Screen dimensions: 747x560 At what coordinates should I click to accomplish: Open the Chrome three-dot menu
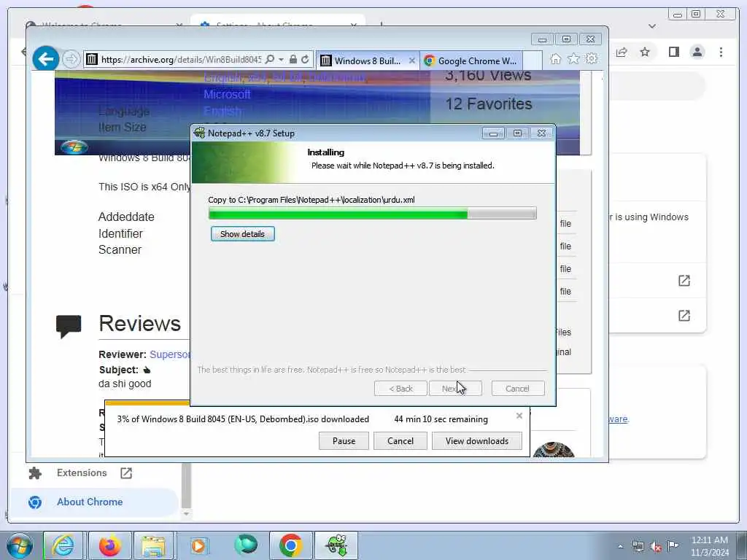pyautogui.click(x=721, y=52)
